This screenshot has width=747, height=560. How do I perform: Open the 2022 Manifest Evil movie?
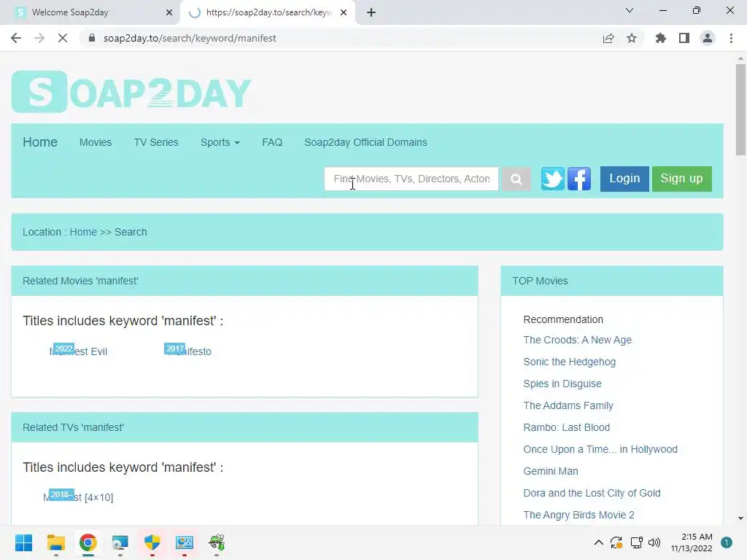point(79,351)
